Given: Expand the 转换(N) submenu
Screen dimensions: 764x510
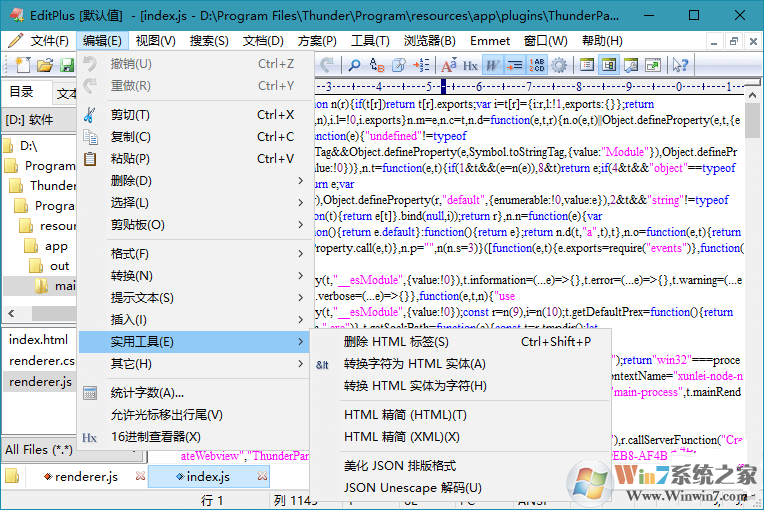Looking at the screenshot, I should pos(194,276).
